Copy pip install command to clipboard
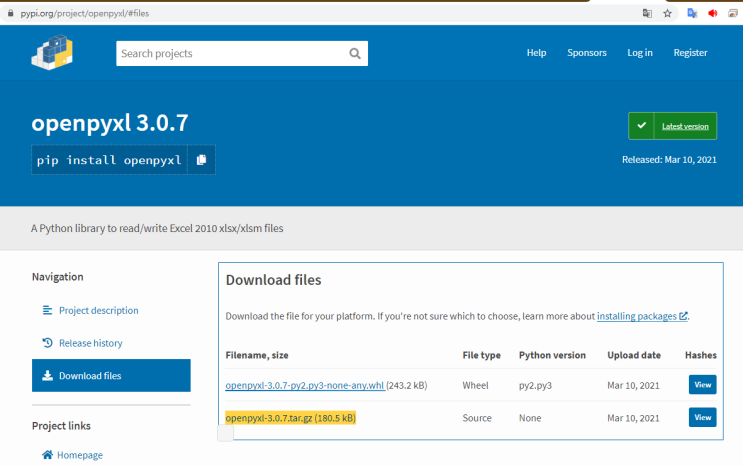This screenshot has height=466, width=743. point(201,160)
